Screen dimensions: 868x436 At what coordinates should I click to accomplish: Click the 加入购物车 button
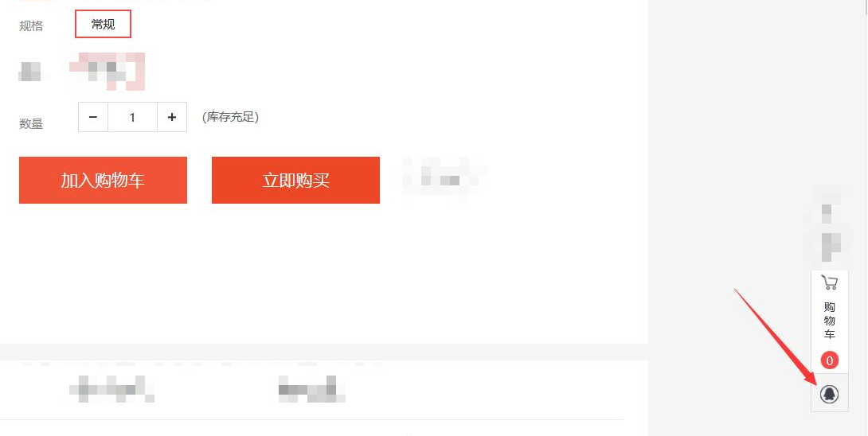[103, 180]
